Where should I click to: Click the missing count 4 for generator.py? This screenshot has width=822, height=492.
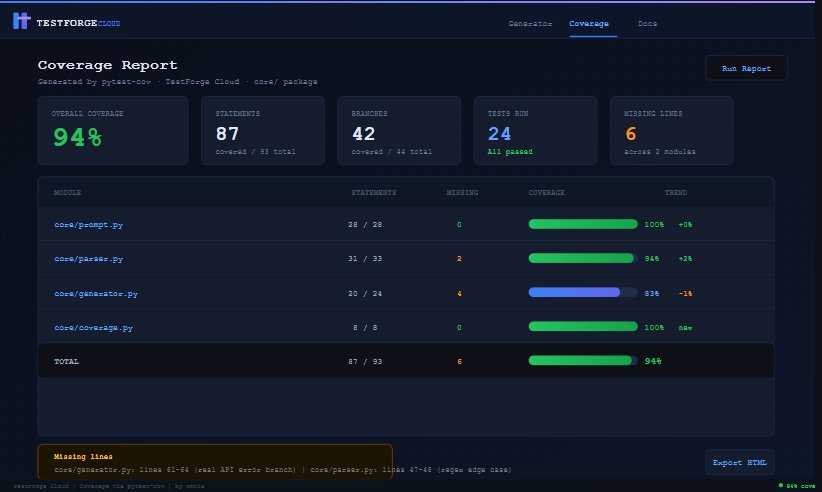point(459,294)
